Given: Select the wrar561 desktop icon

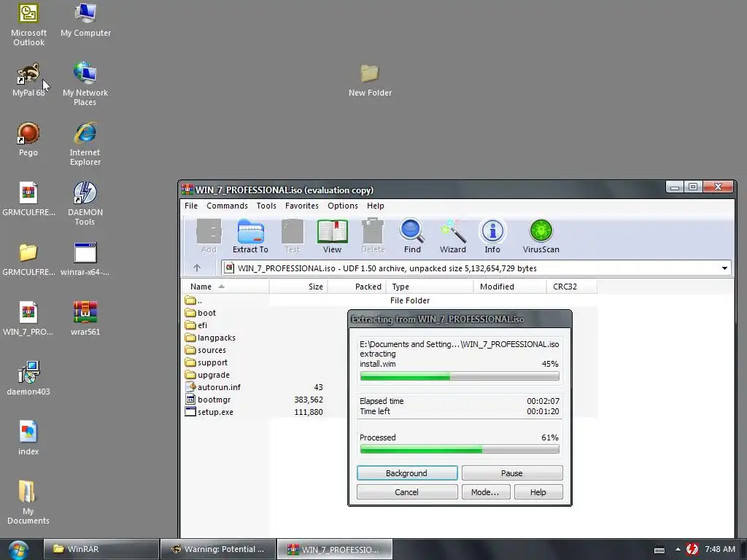Looking at the screenshot, I should coord(85,319).
